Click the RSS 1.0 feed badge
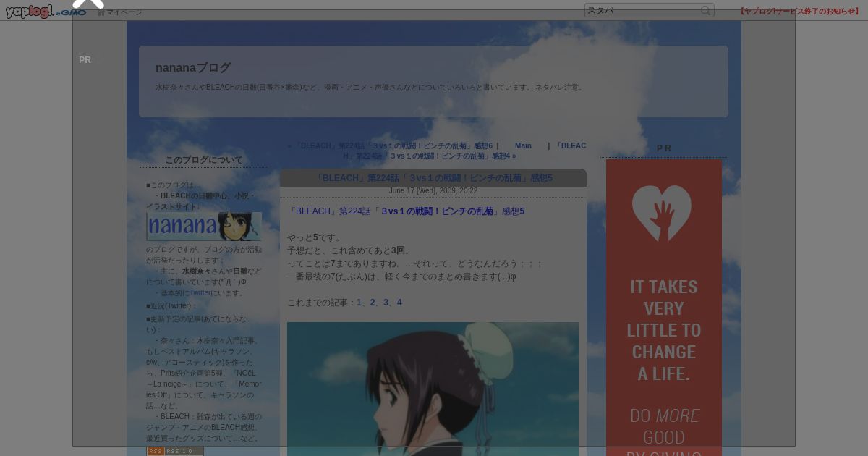This screenshot has height=456, width=868. click(x=175, y=451)
